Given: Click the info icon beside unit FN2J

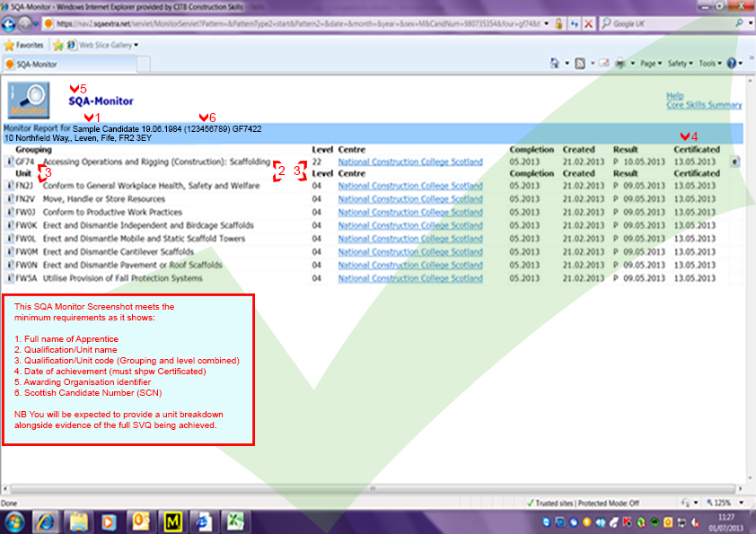Looking at the screenshot, I should (9, 186).
